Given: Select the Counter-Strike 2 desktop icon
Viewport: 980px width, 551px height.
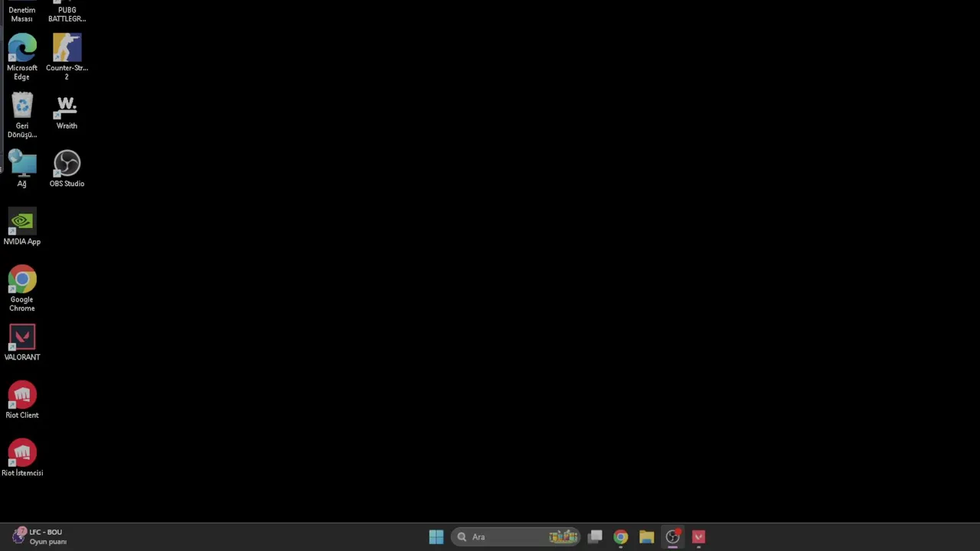Looking at the screenshot, I should coord(67,57).
